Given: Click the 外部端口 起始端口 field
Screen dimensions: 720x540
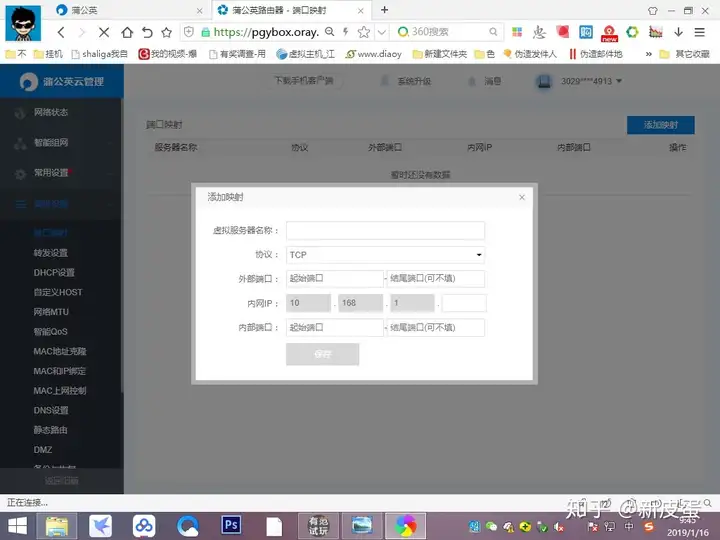Looking at the screenshot, I should click(334, 279).
